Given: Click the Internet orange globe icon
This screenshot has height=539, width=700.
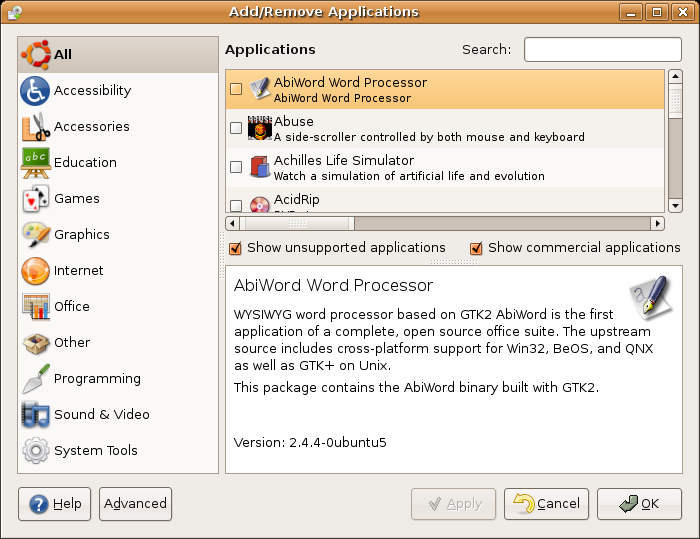Looking at the screenshot, I should click(35, 271).
